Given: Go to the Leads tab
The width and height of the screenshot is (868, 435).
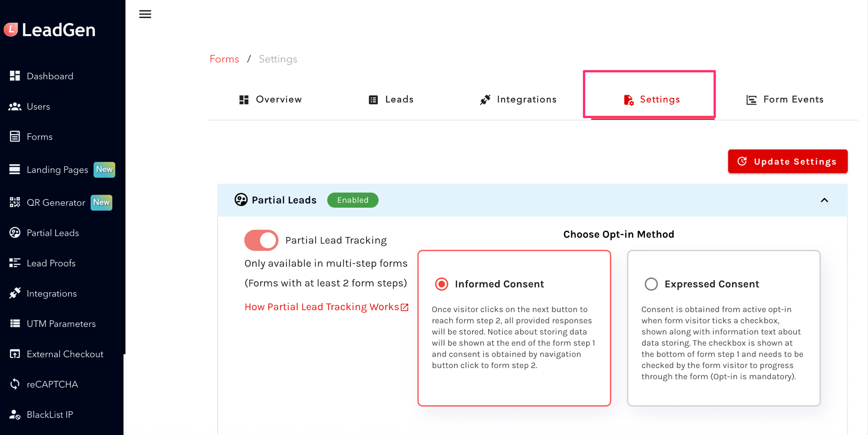Looking at the screenshot, I should click(x=391, y=99).
